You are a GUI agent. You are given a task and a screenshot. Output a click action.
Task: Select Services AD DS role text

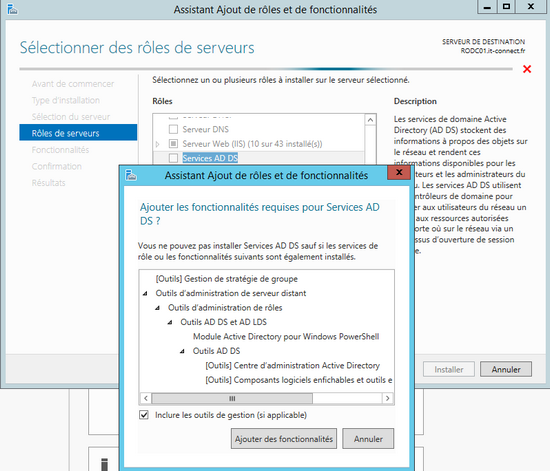210,158
